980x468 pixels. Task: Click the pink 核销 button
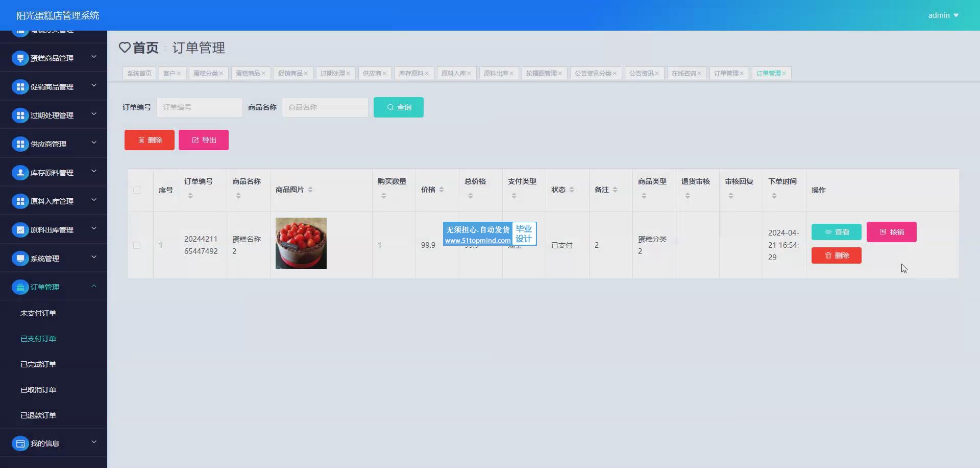point(891,232)
